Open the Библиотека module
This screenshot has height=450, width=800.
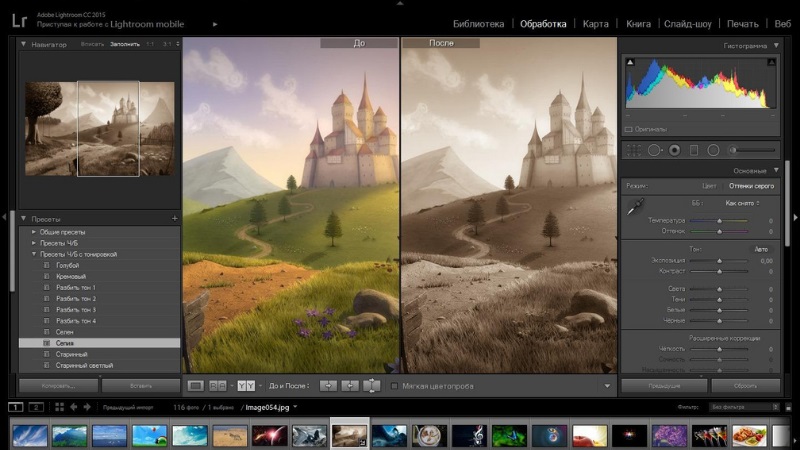(x=479, y=23)
